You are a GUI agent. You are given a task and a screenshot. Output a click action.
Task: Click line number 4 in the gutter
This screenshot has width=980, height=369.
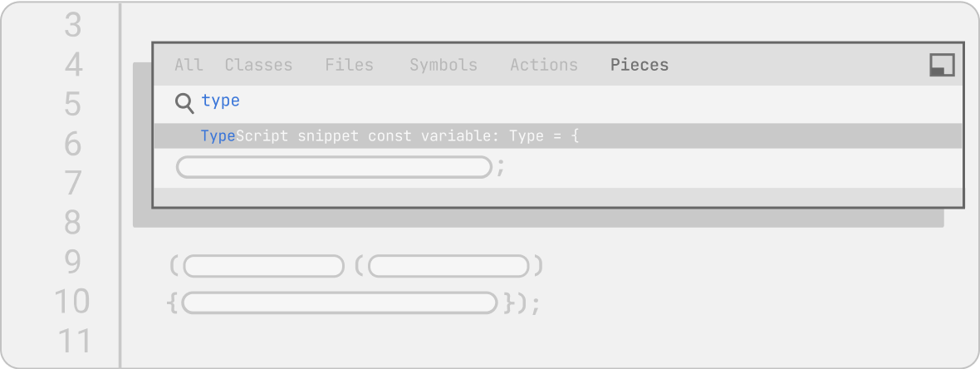coord(73,65)
